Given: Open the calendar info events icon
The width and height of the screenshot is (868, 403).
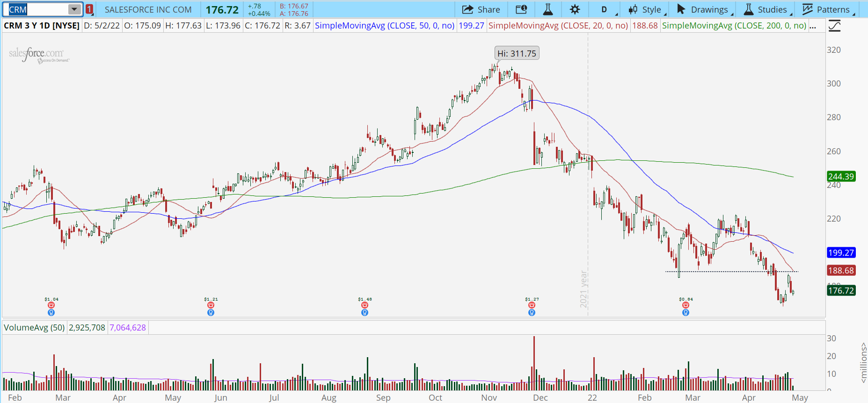Looking at the screenshot, I should pos(521,9).
